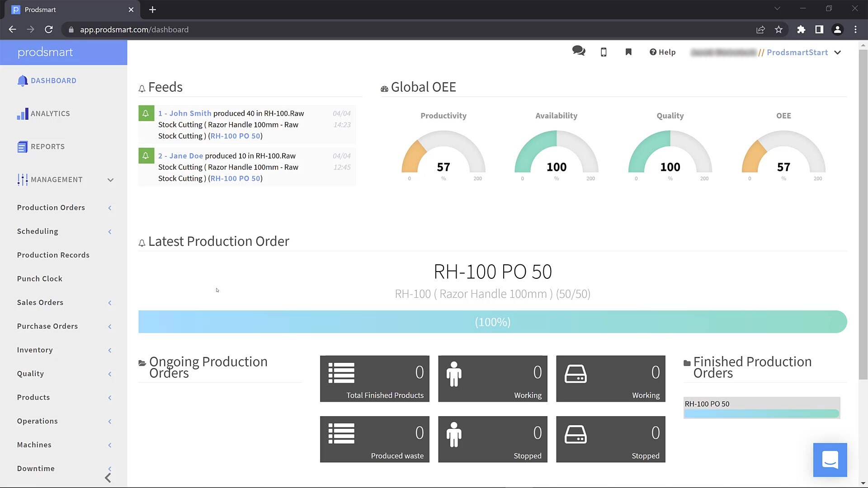
Task: Collapse the Management menu
Action: coord(110,180)
